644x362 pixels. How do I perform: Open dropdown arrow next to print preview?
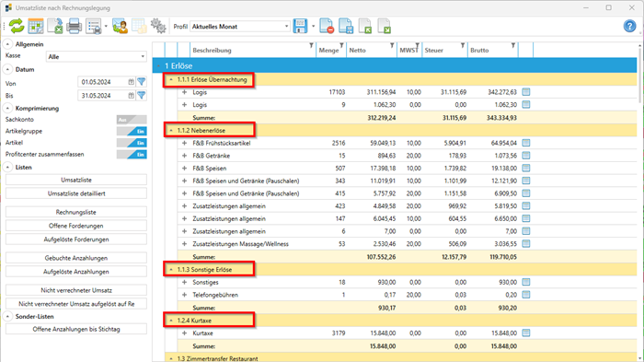click(x=106, y=27)
